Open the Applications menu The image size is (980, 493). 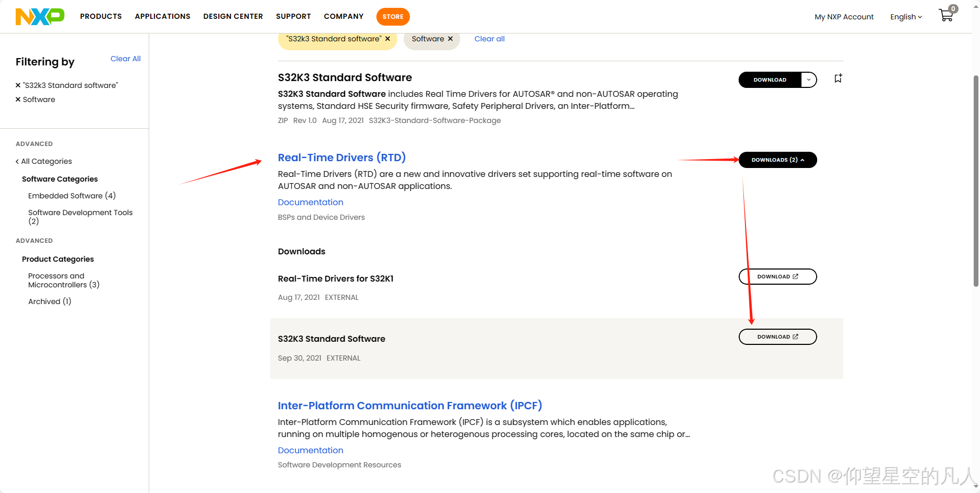[163, 16]
